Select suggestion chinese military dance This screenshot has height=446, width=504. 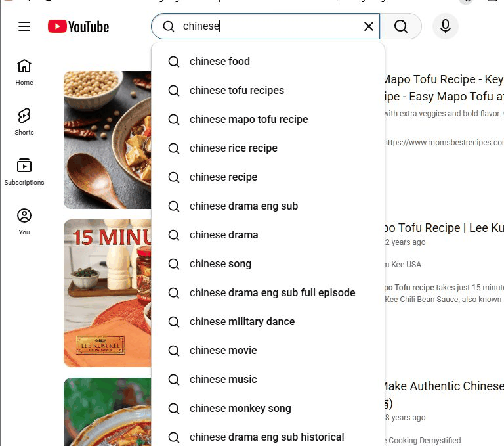coord(268,321)
